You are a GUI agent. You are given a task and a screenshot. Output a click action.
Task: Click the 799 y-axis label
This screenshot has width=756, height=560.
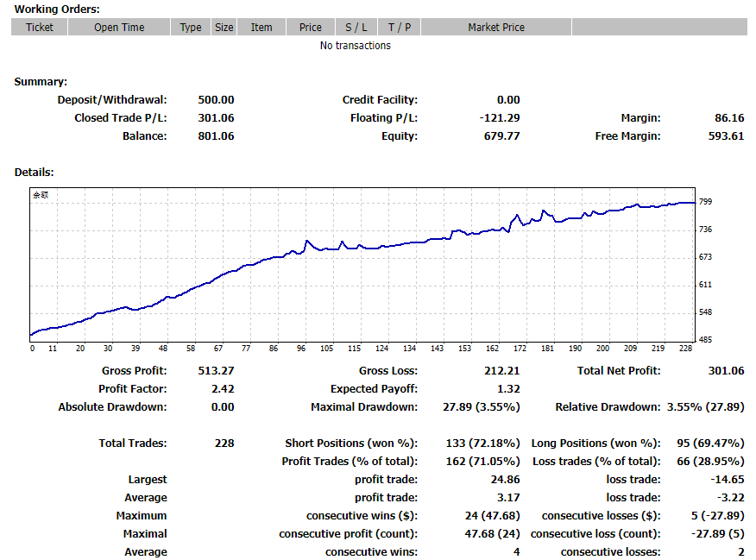[x=705, y=201]
